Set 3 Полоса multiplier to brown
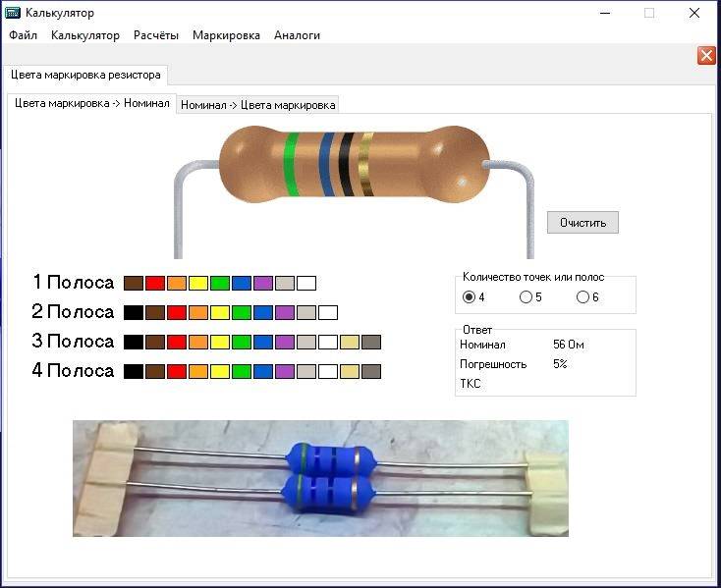721x588 pixels. [x=155, y=342]
